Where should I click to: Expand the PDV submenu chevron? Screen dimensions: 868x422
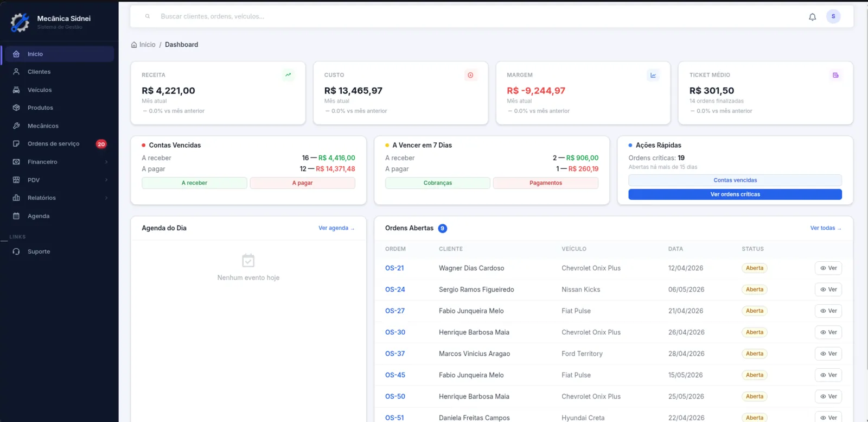[x=106, y=180]
